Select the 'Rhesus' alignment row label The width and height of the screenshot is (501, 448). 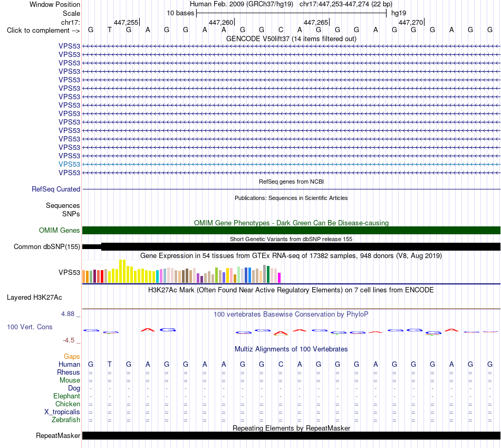(x=69, y=373)
